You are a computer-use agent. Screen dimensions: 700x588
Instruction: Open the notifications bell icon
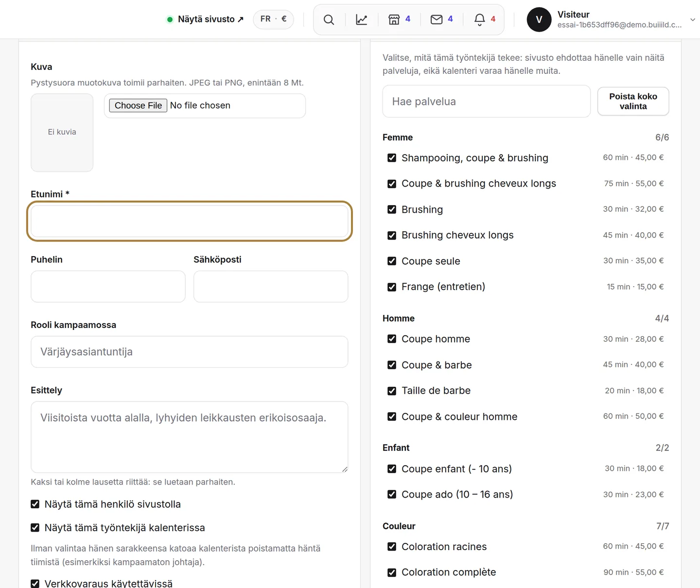click(x=479, y=19)
